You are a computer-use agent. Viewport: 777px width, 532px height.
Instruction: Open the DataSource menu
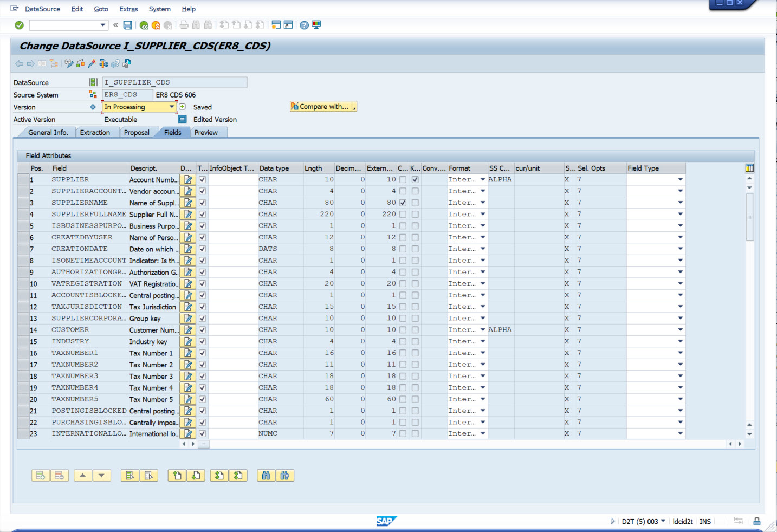coord(42,9)
